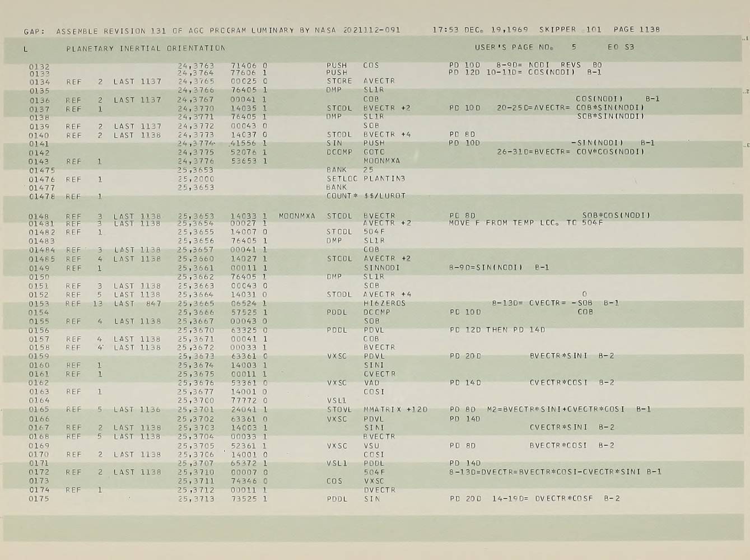Select the 'MMATRIX +12D' operand

click(395, 410)
